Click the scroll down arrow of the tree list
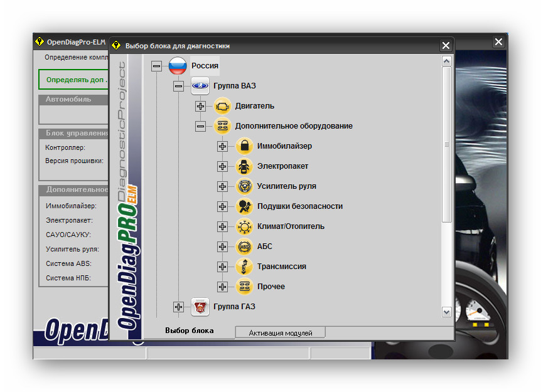 point(446,312)
